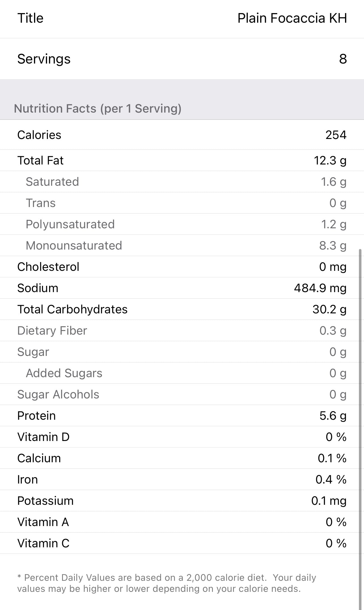Viewport: 364px width, 610px height.
Task: Edit the Polyunsaturated fat value
Action: click(333, 224)
